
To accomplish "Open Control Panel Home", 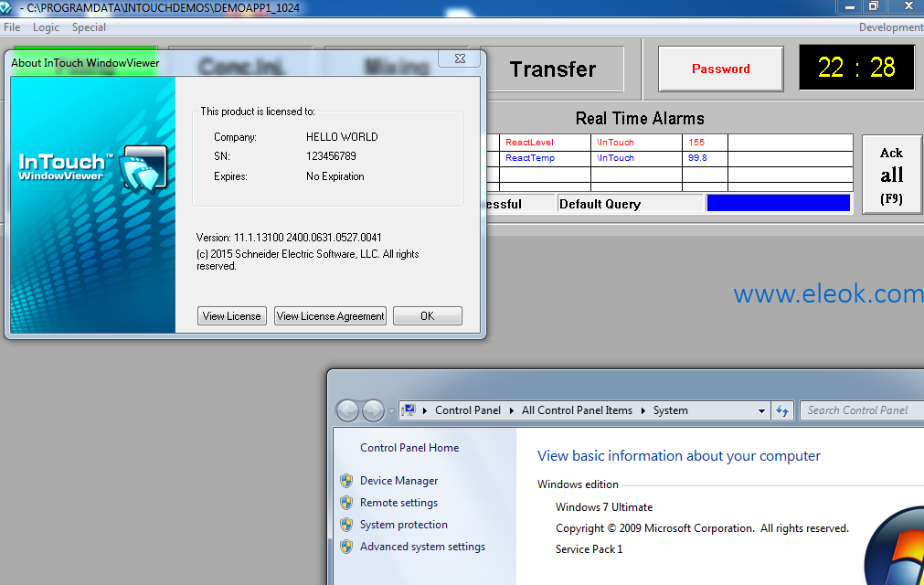I will [x=409, y=448].
